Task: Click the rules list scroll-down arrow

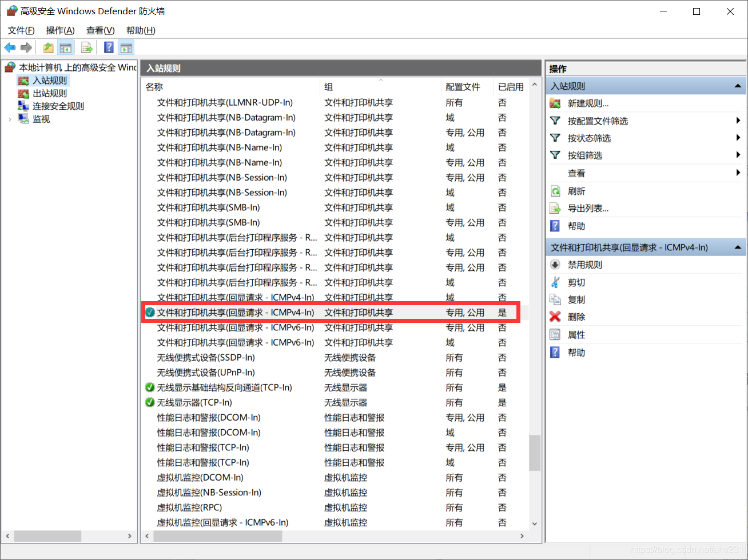Action: tap(534, 523)
